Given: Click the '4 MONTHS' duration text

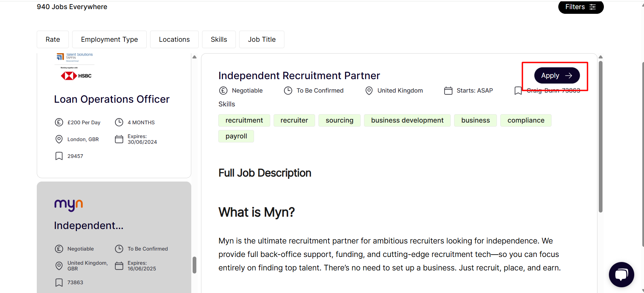Looking at the screenshot, I should pos(141,123).
